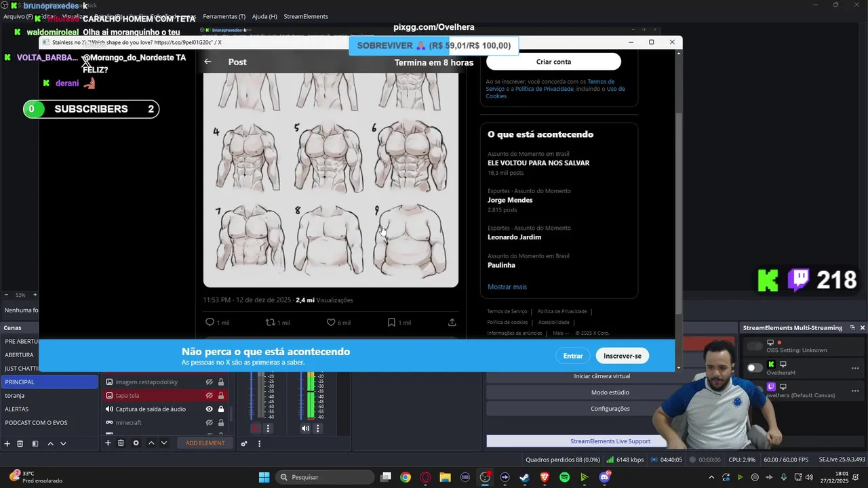Viewport: 868px width, 488px height.
Task: Open StreamElements Live Support link
Action: click(x=610, y=441)
